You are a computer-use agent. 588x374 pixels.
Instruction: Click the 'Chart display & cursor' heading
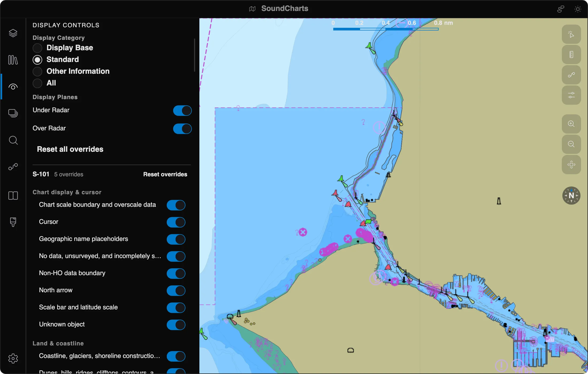(x=67, y=192)
